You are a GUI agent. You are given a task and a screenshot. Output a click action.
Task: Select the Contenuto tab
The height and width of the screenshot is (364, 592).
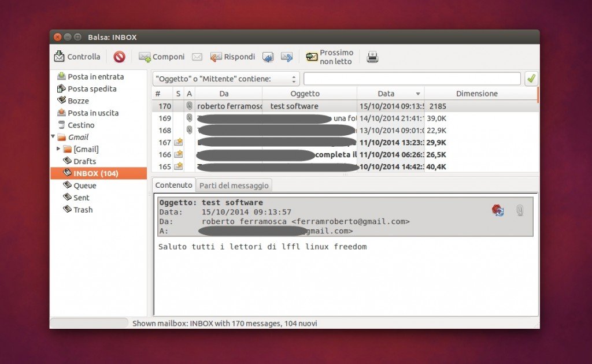(173, 185)
